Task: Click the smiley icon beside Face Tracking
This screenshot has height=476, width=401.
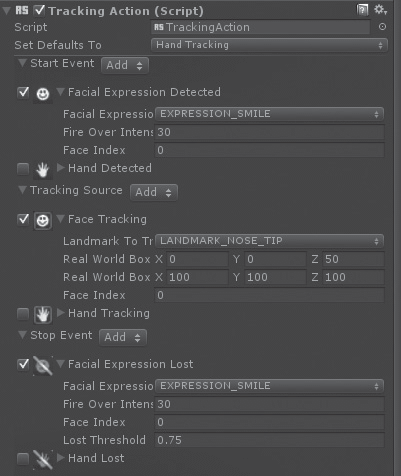Action: coord(43,221)
